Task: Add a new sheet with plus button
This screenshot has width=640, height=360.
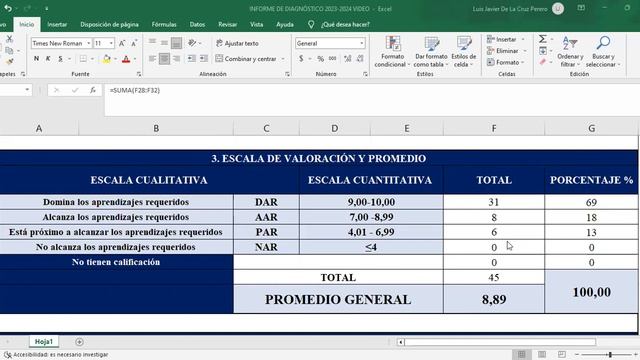Action: point(79,342)
